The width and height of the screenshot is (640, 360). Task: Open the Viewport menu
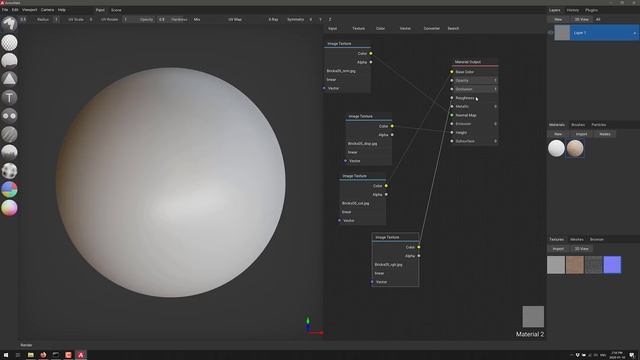pos(29,10)
